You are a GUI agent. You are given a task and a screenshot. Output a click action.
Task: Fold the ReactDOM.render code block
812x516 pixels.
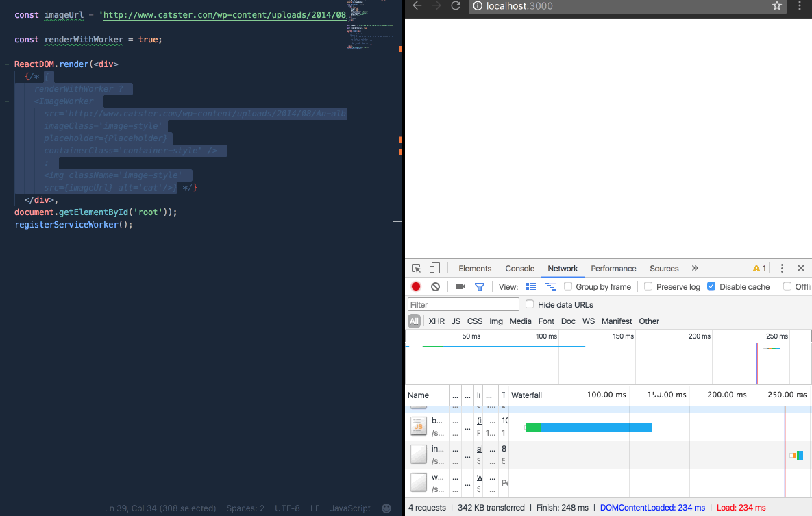7,64
